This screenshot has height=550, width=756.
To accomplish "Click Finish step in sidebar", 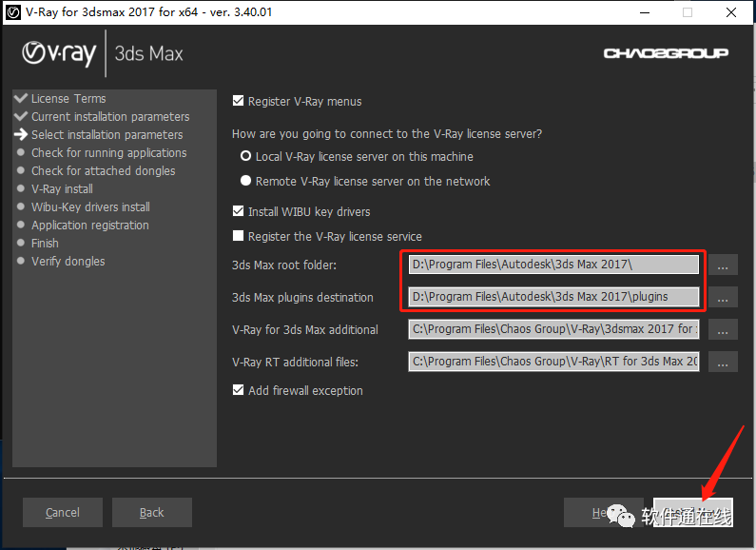I will tap(45, 244).
